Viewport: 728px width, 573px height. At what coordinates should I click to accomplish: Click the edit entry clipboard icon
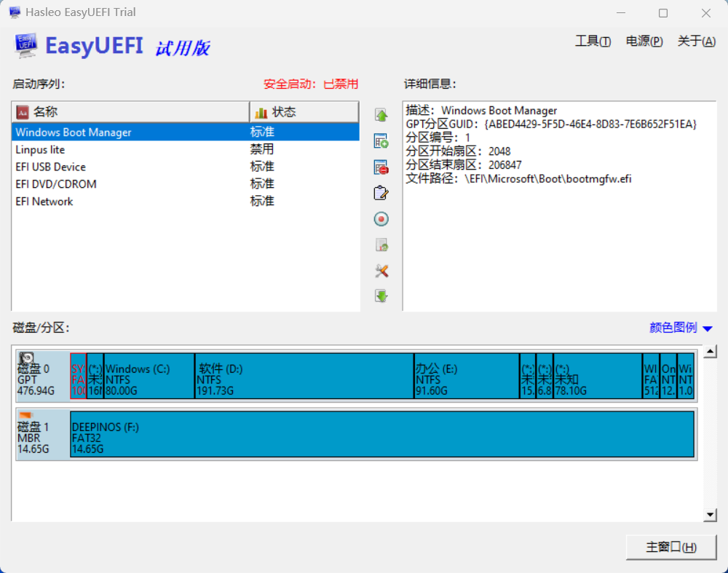tap(381, 193)
